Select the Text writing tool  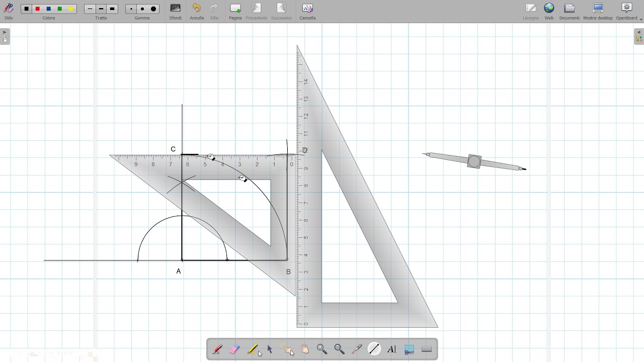pos(392,349)
